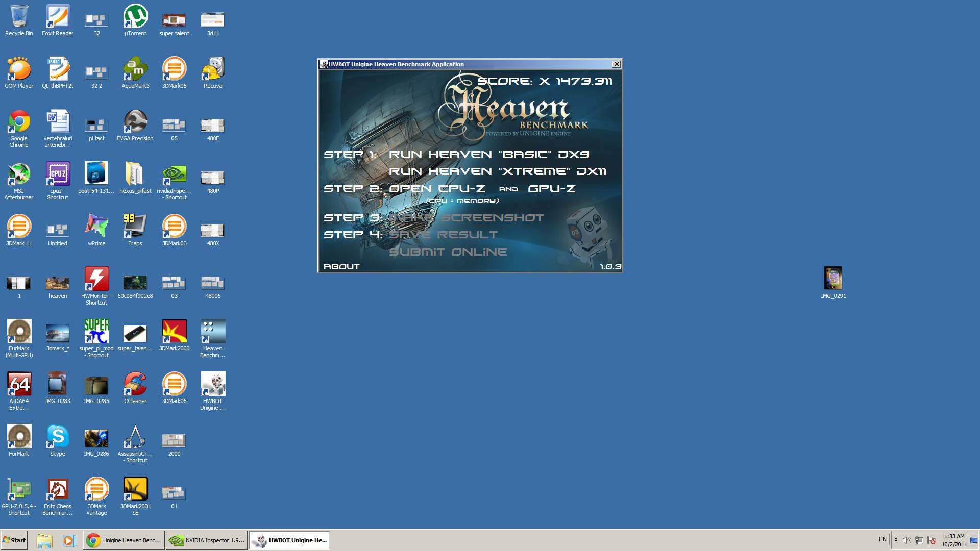Launch the super_pi_mod shortcut
Viewport: 980px width, 551px height.
(x=96, y=339)
